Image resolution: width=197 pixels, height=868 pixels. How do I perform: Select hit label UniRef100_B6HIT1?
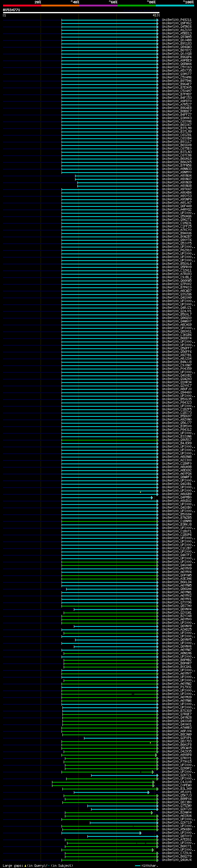tap(176, 846)
